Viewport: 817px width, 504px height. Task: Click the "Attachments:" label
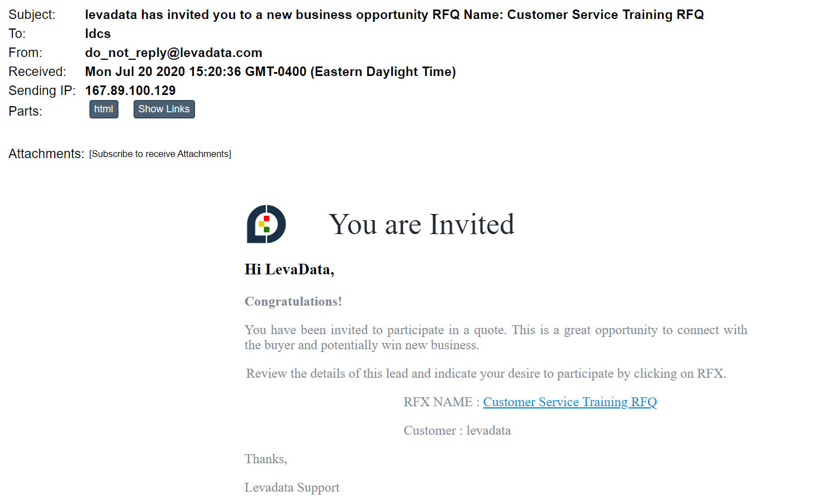(x=46, y=154)
